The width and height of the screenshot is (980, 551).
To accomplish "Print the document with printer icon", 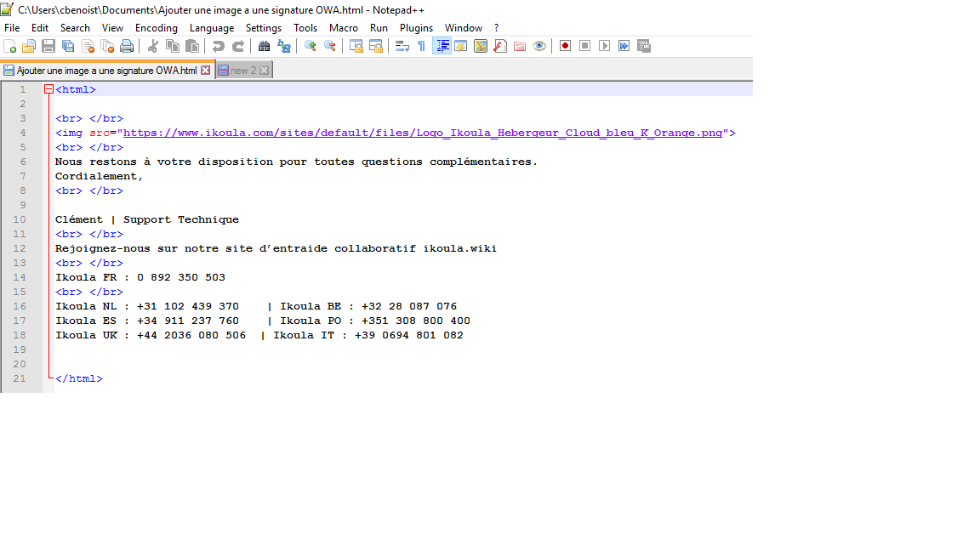I will tap(127, 46).
